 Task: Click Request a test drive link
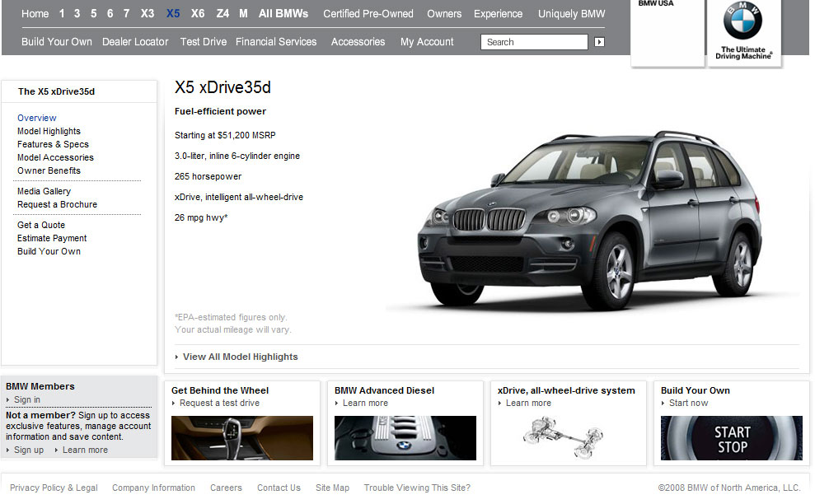click(x=219, y=403)
